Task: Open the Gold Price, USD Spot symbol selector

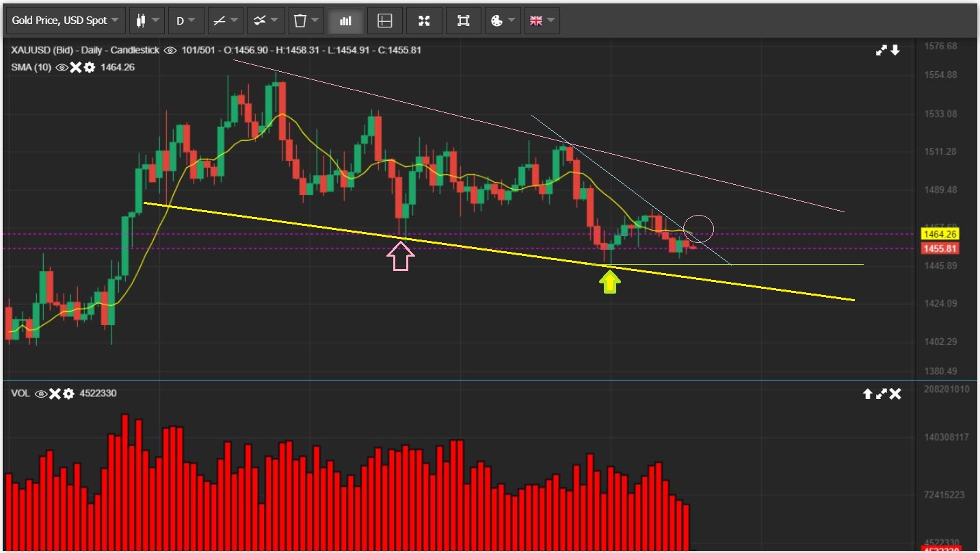Action: [x=66, y=21]
